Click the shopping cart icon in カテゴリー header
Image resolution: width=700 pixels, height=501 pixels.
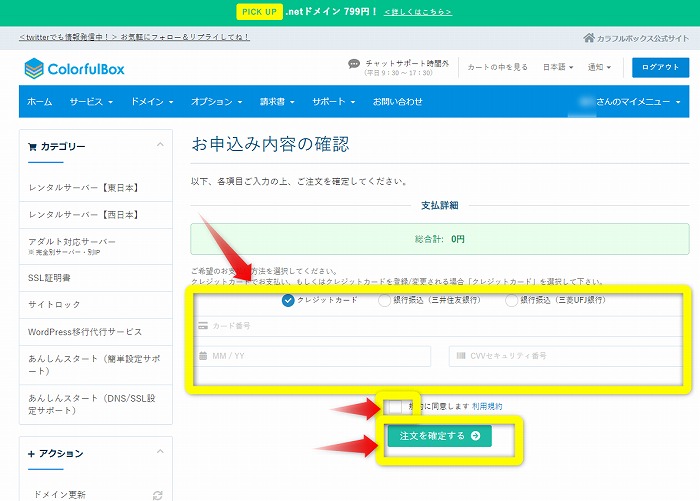tap(33, 147)
